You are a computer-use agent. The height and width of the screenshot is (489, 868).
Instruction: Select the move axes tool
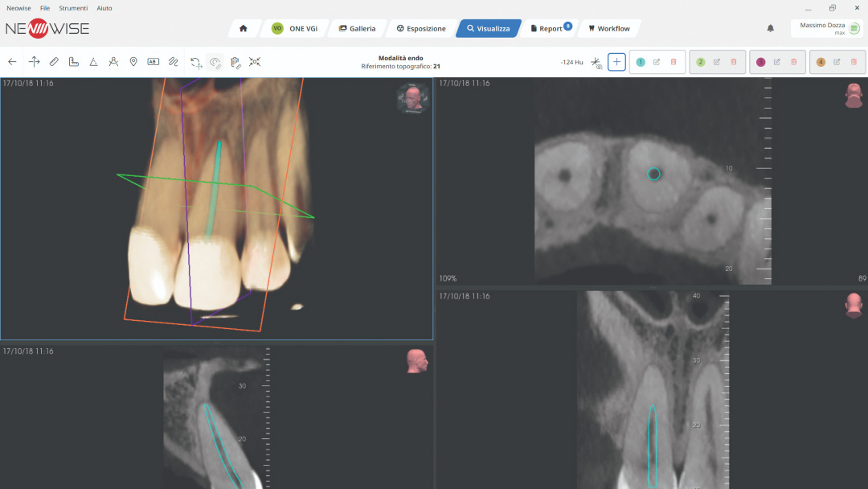click(35, 62)
